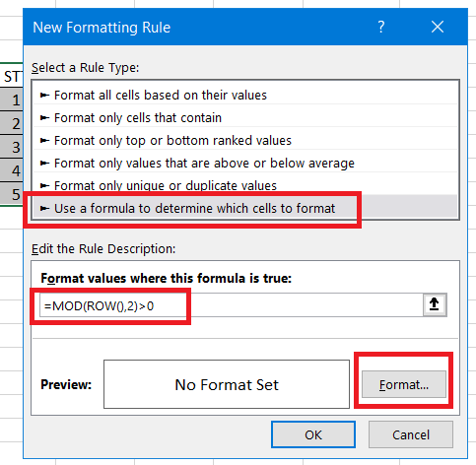Select the cell containing 3
Screen dimensions: 476x465
tap(12, 147)
